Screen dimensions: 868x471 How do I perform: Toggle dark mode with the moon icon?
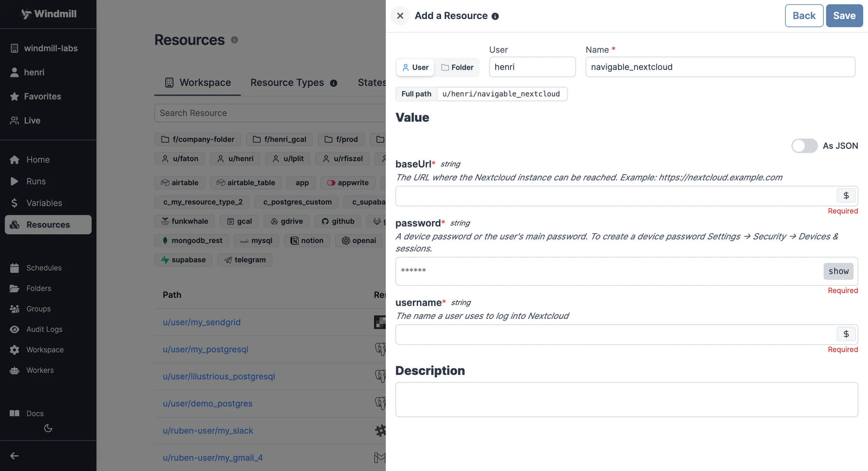[x=48, y=428]
